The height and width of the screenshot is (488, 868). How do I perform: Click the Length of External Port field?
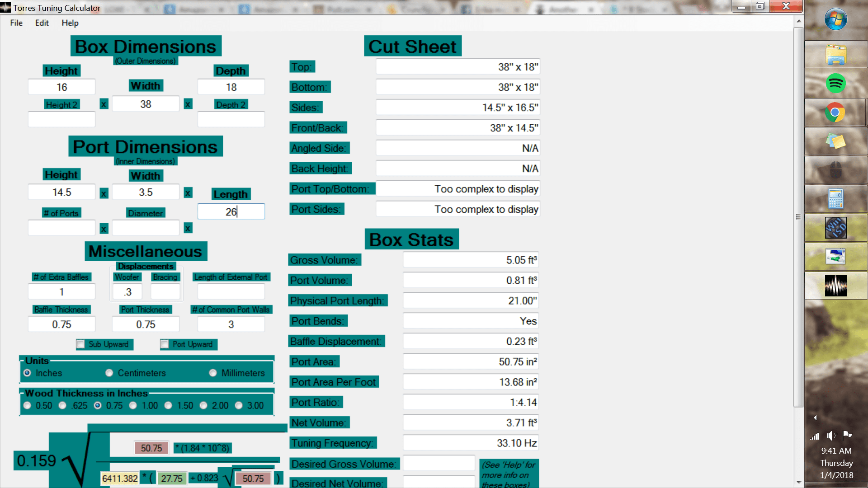(231, 292)
